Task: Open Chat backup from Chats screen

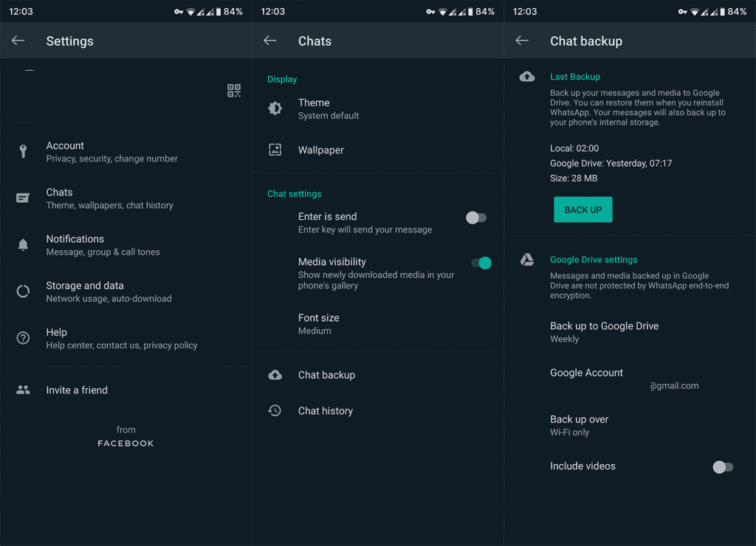Action: (378, 375)
